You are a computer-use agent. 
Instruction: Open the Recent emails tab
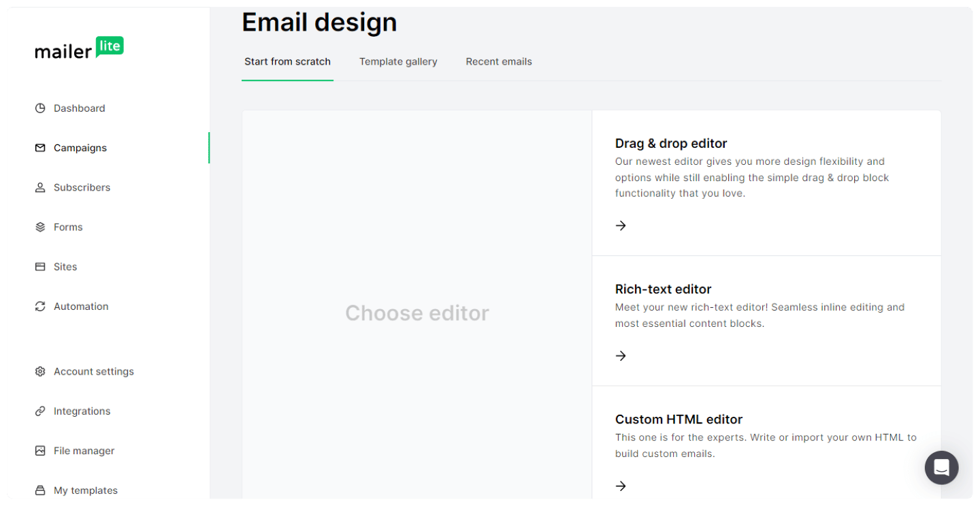pyautogui.click(x=499, y=61)
